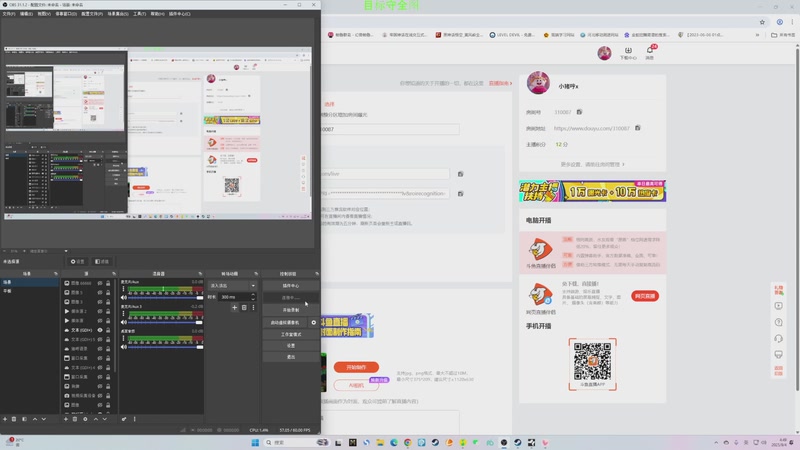Click the headset support icon in the right sidebar

(779, 338)
